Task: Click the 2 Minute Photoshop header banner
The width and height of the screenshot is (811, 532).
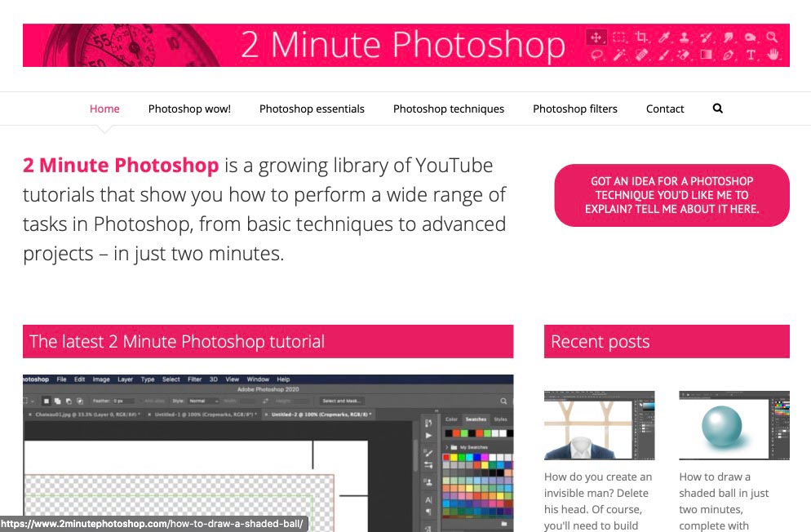Action: (x=406, y=45)
